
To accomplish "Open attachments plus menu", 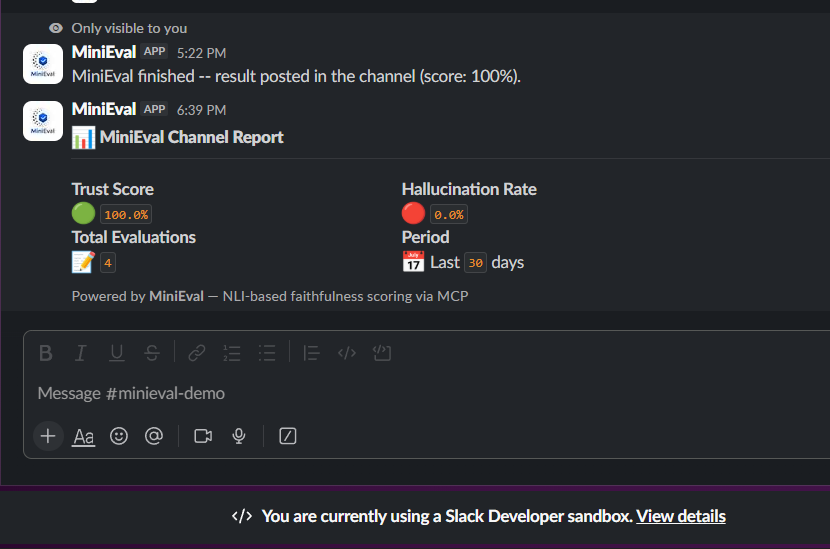I will (48, 436).
